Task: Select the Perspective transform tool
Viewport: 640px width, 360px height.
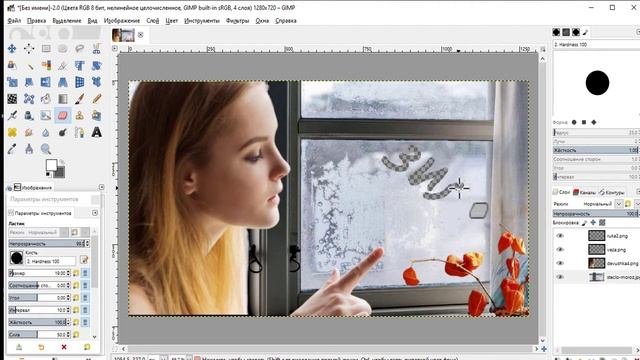Action: tap(62, 82)
